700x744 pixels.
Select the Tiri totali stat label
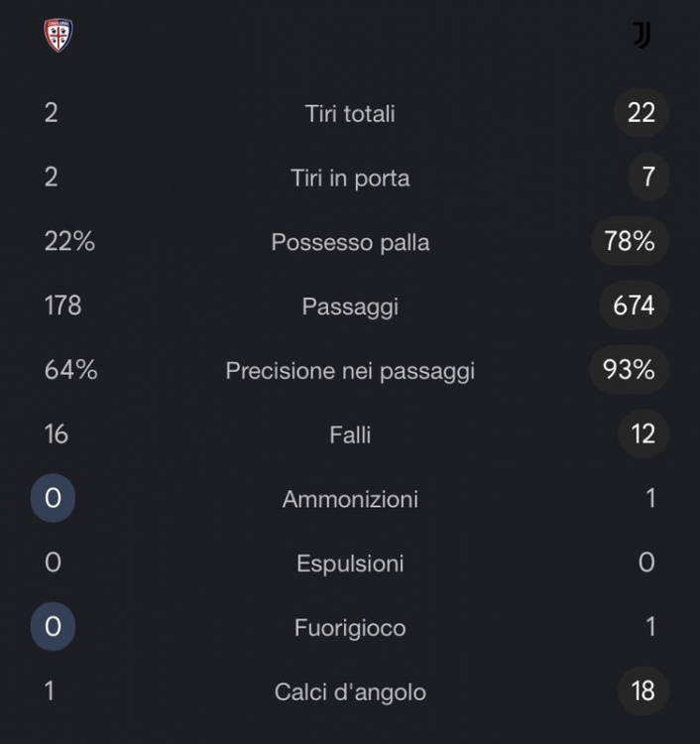tap(350, 113)
